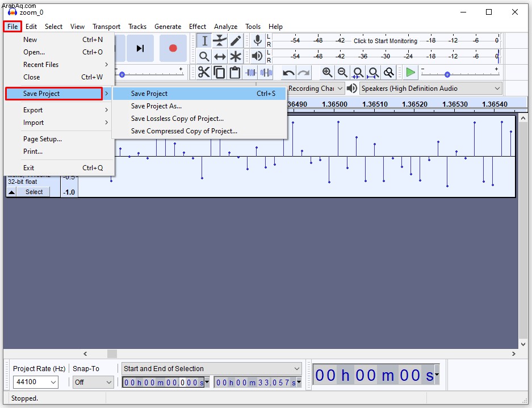Select the Draw pencil tool
Viewport: 532px width, 408px height.
(236, 41)
